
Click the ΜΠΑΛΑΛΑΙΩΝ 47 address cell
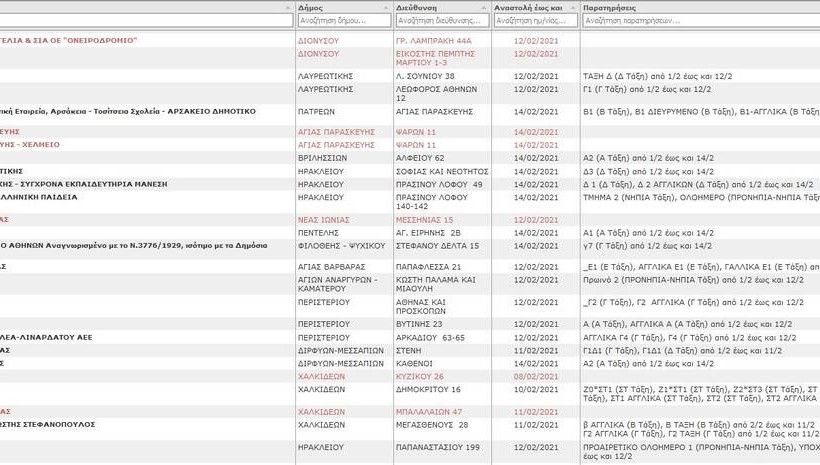click(429, 411)
